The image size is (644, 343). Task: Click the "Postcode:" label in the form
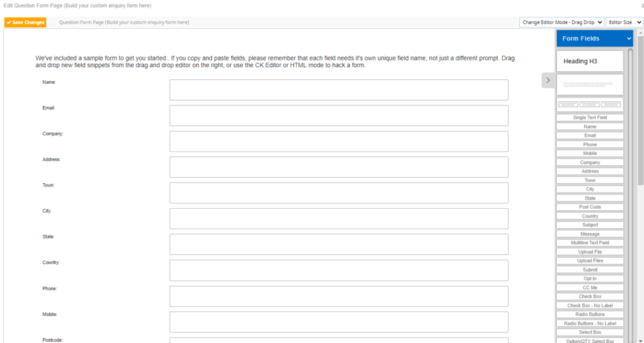52,340
